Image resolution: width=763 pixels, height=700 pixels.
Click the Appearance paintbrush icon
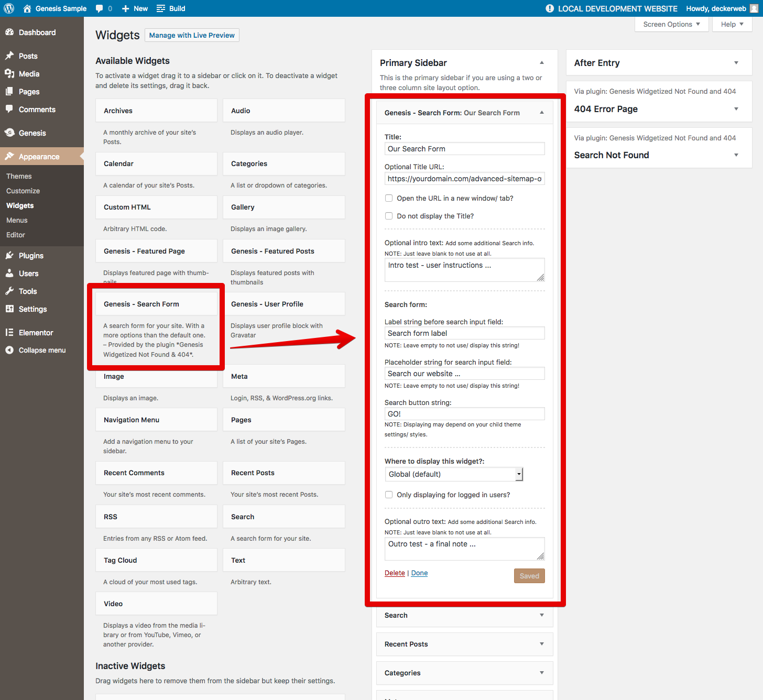[x=9, y=156]
